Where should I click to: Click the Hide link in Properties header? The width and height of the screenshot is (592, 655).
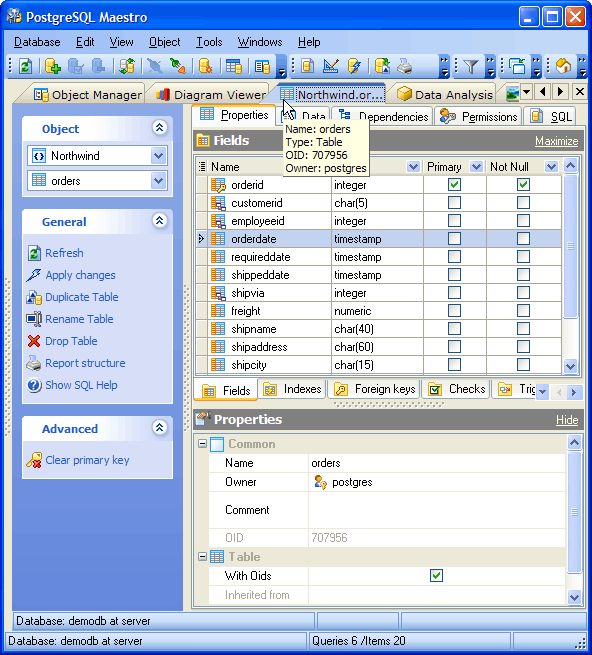tap(567, 420)
